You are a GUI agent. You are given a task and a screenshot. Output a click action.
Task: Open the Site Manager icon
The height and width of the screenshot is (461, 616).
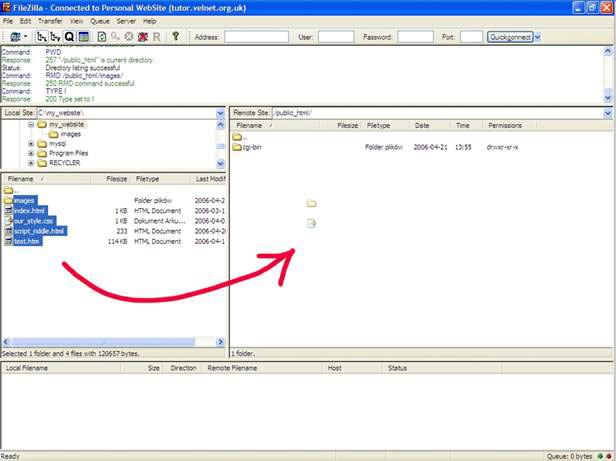[x=15, y=37]
